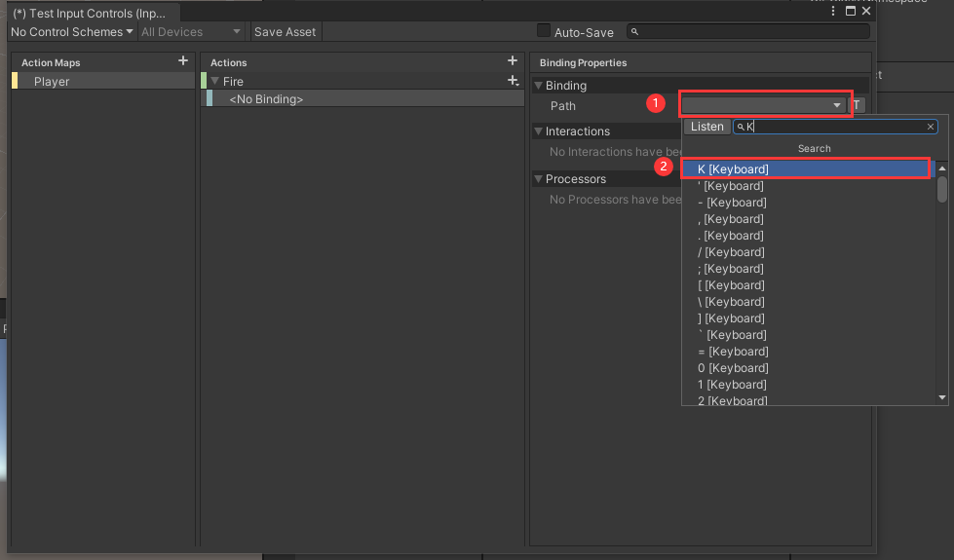
Task: Add a new Action with plus icon
Action: (x=513, y=61)
